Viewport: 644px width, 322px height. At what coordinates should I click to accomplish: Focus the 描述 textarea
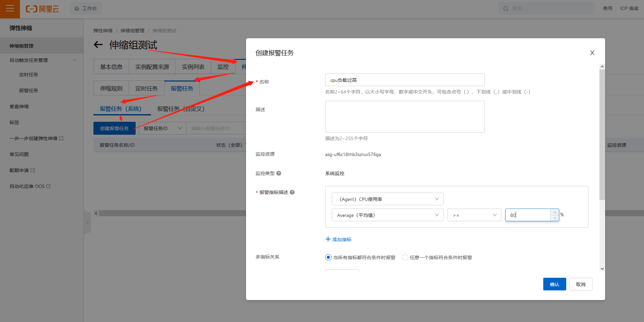coord(405,117)
